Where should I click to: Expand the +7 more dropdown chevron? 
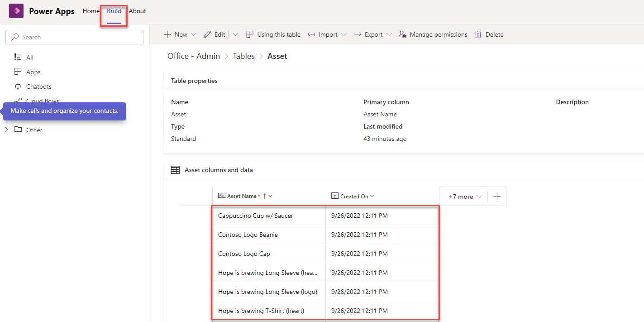(x=480, y=197)
